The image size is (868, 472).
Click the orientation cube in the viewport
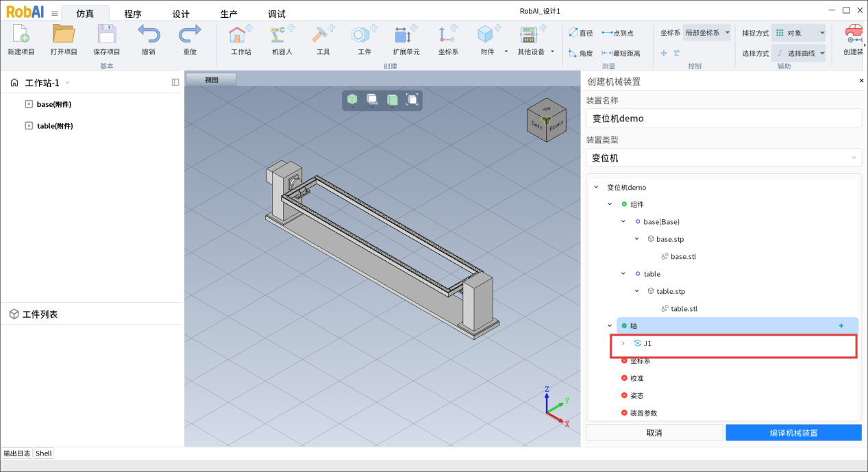tap(547, 120)
